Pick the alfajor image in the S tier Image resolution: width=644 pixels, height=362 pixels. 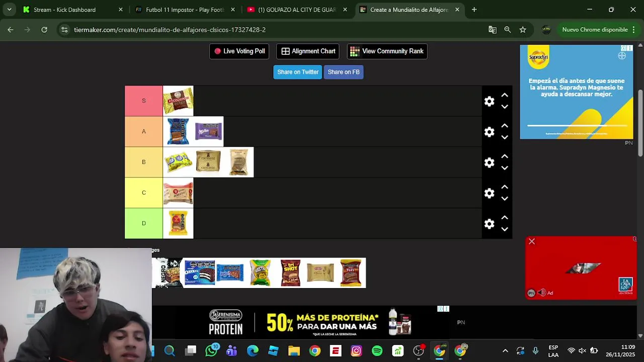coord(178,101)
